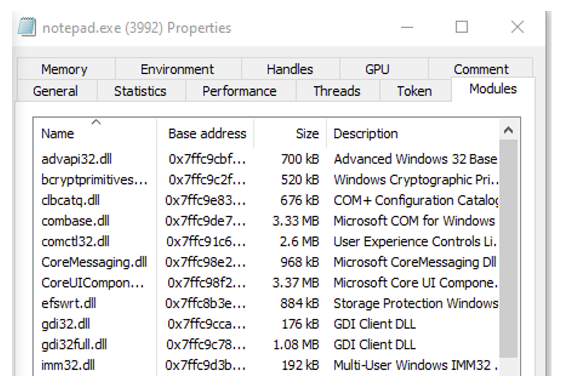Select the advapi32.dll module row

point(77,159)
